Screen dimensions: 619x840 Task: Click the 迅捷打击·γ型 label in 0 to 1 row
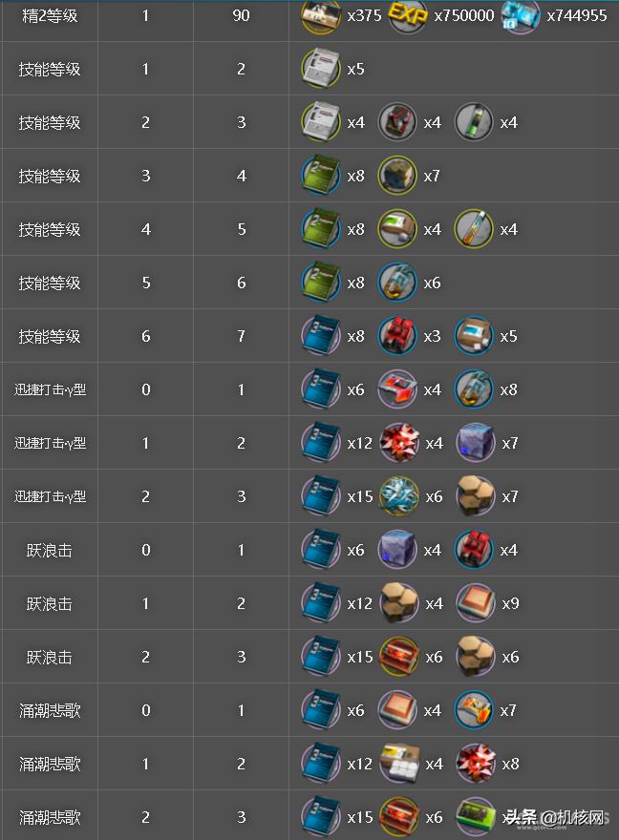pyautogui.click(x=50, y=389)
